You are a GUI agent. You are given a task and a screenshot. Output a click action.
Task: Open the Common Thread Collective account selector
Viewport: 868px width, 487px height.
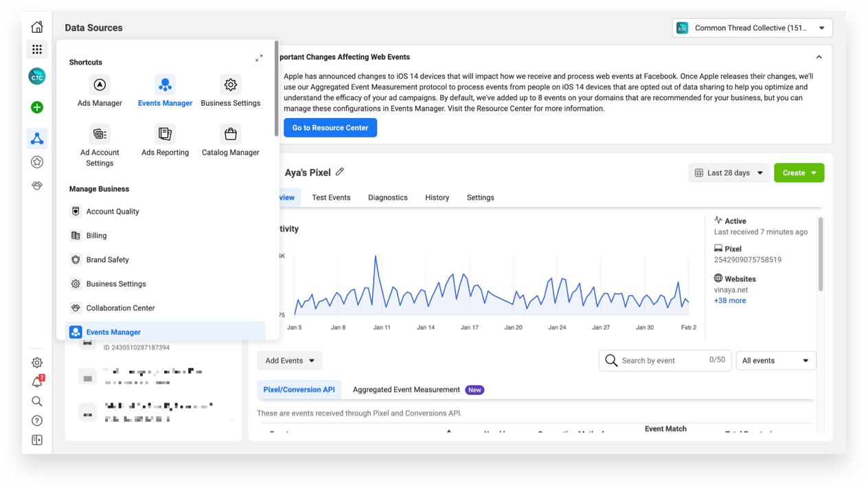(752, 28)
